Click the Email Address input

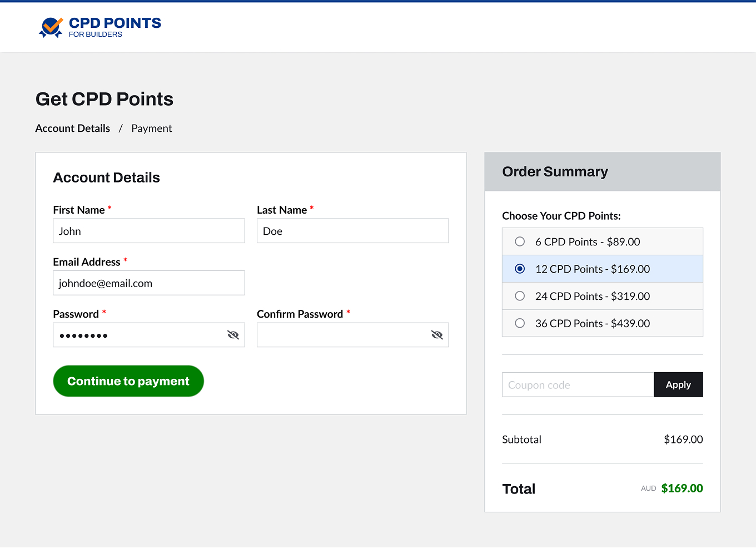tap(148, 283)
